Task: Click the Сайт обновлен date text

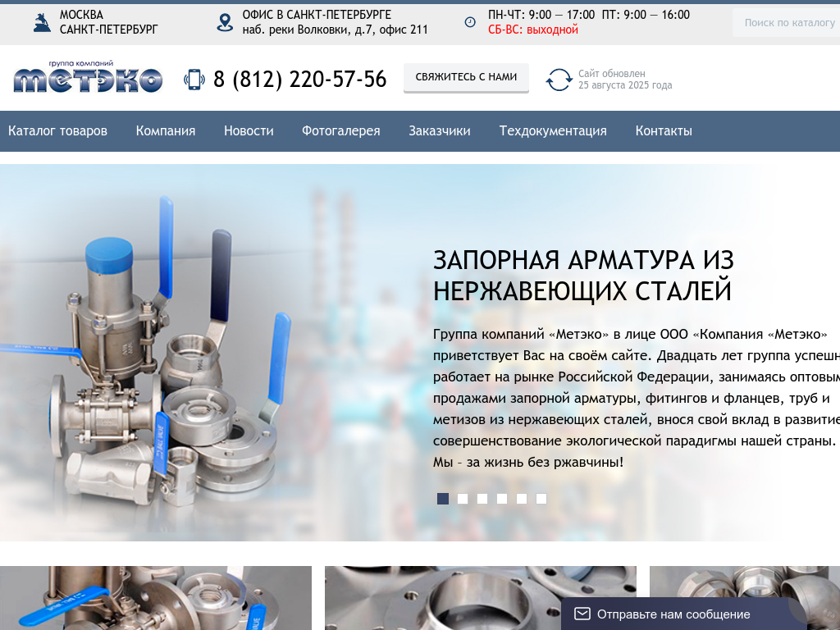Action: (624, 80)
